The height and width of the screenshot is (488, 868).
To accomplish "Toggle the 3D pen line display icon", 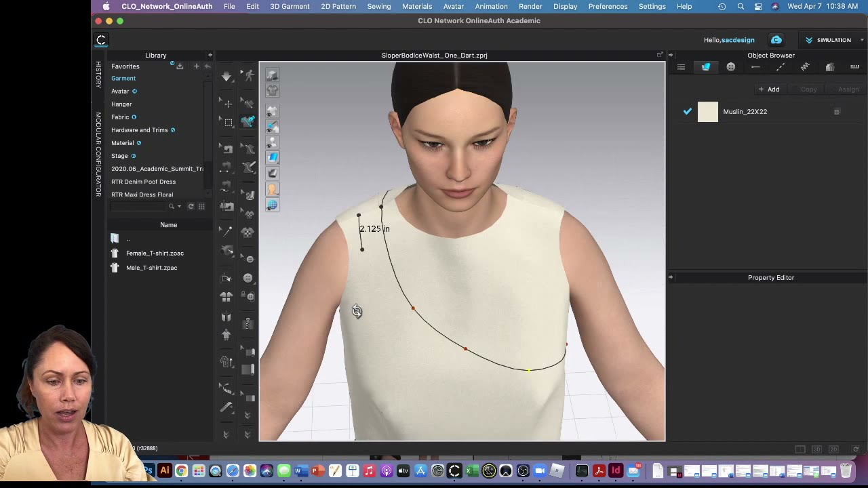I will pos(272,126).
